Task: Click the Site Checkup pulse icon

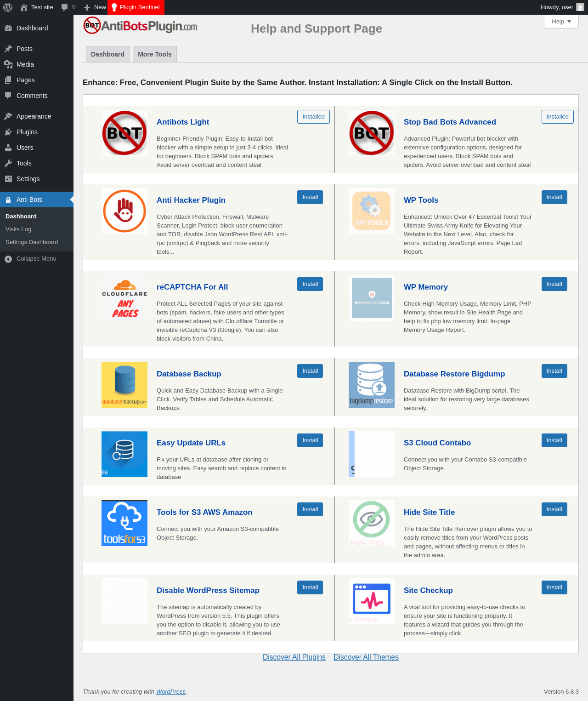Action: click(x=372, y=601)
